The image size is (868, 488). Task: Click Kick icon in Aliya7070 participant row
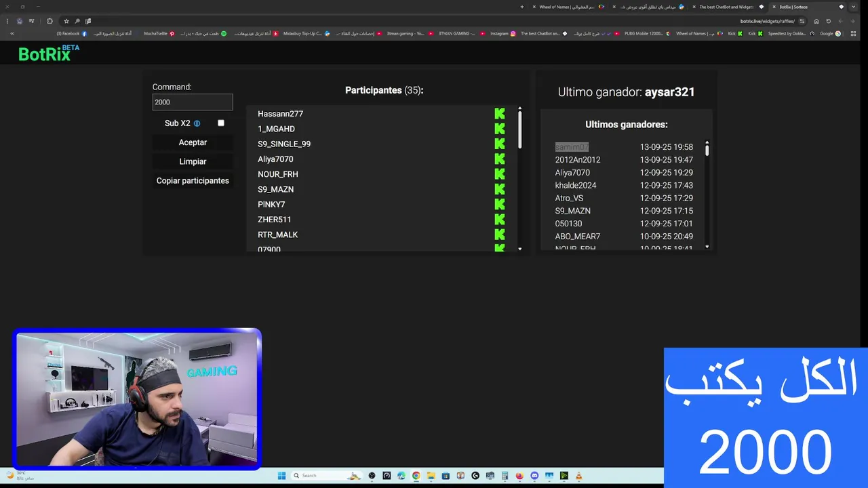click(x=500, y=159)
